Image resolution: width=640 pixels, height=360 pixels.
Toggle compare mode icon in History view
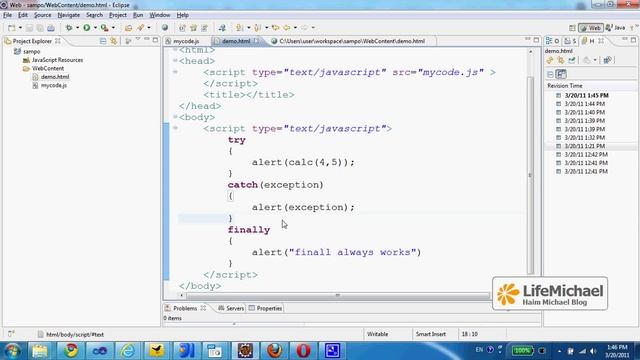click(x=607, y=60)
